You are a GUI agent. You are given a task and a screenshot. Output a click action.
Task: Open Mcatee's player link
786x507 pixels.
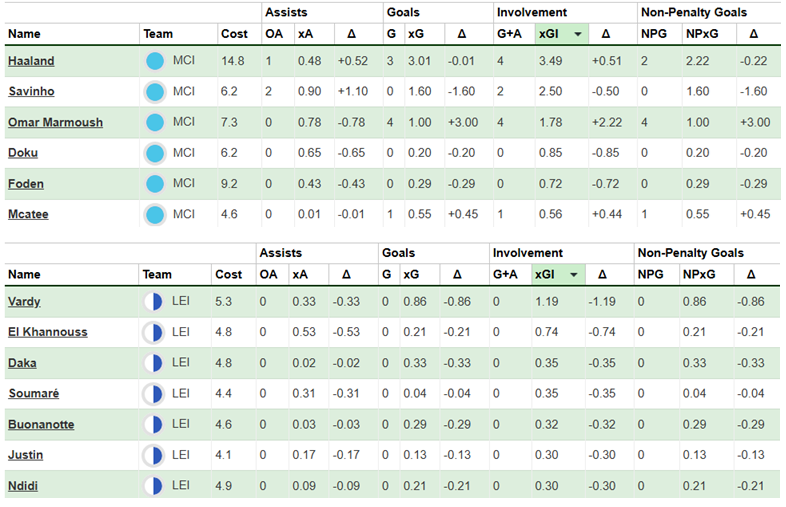(x=28, y=215)
